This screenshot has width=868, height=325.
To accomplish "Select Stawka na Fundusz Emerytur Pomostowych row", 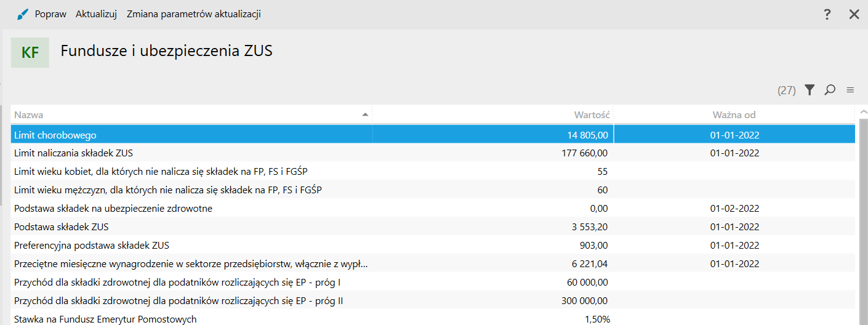I will pos(433,318).
